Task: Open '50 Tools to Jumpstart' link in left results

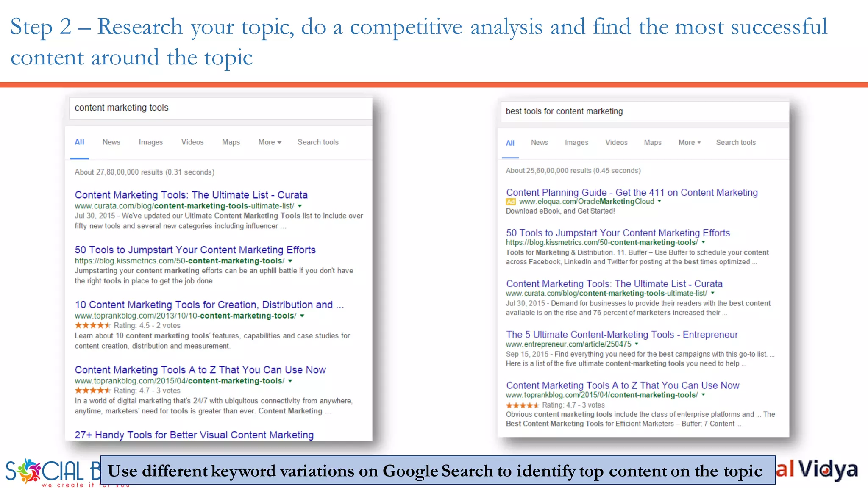Action: tap(195, 250)
